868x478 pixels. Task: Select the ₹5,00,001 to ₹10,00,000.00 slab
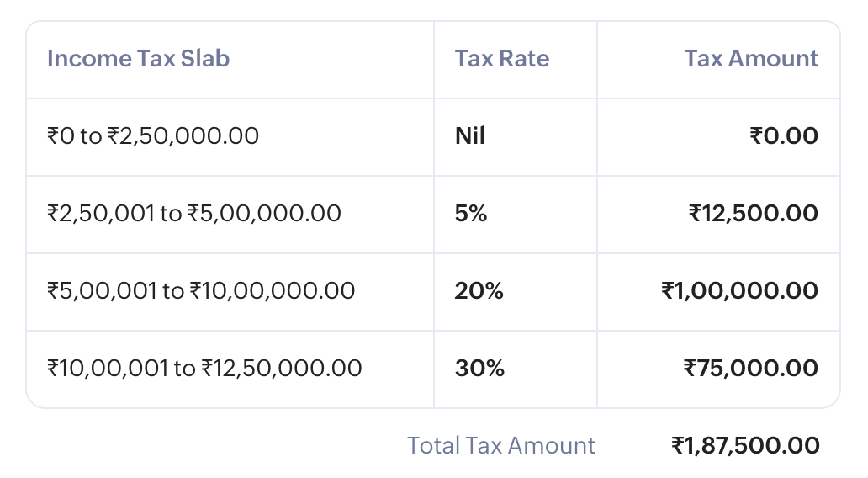tap(201, 291)
